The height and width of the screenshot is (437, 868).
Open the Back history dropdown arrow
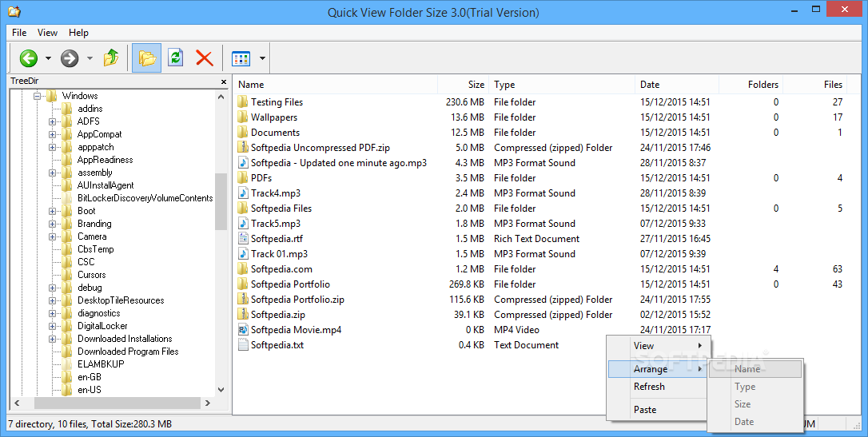[48, 58]
